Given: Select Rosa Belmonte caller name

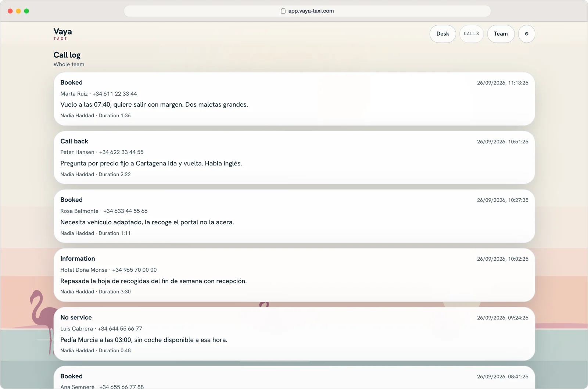Looking at the screenshot, I should tap(79, 211).
